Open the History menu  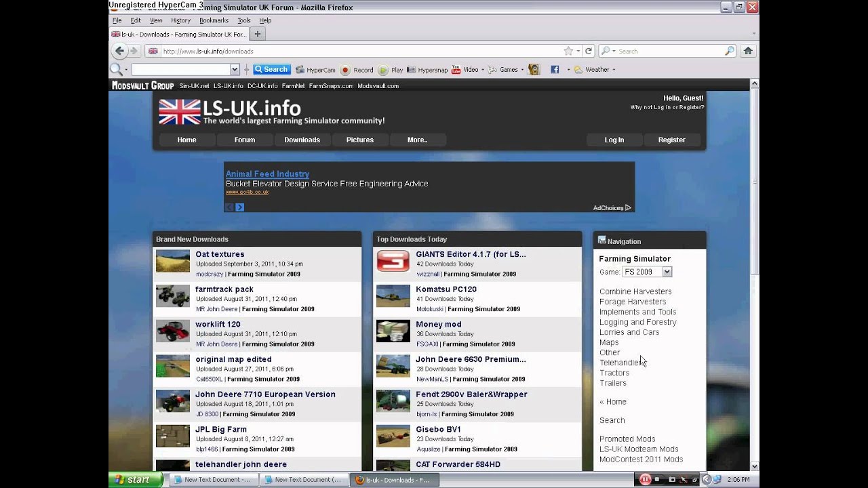180,20
